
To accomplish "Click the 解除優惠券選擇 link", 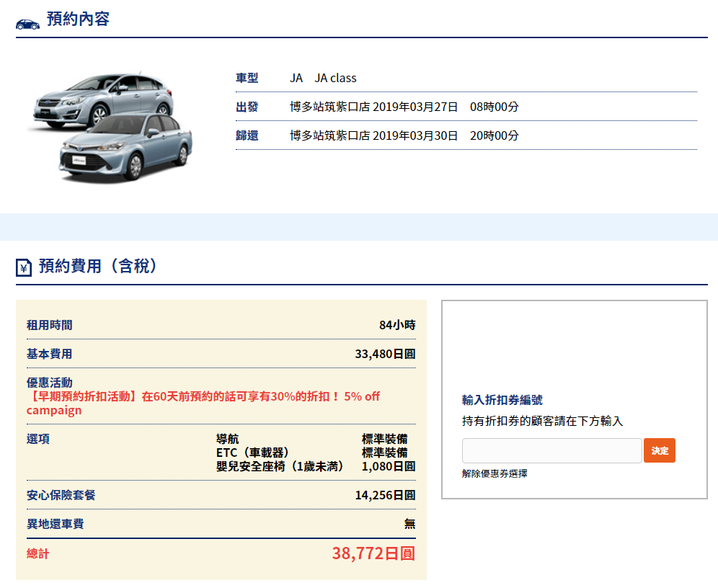I will 495,473.
